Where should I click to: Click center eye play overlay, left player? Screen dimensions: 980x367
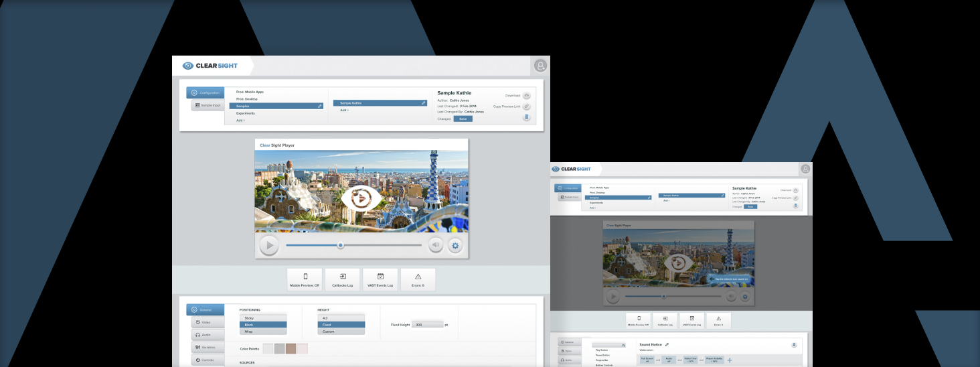(361, 198)
